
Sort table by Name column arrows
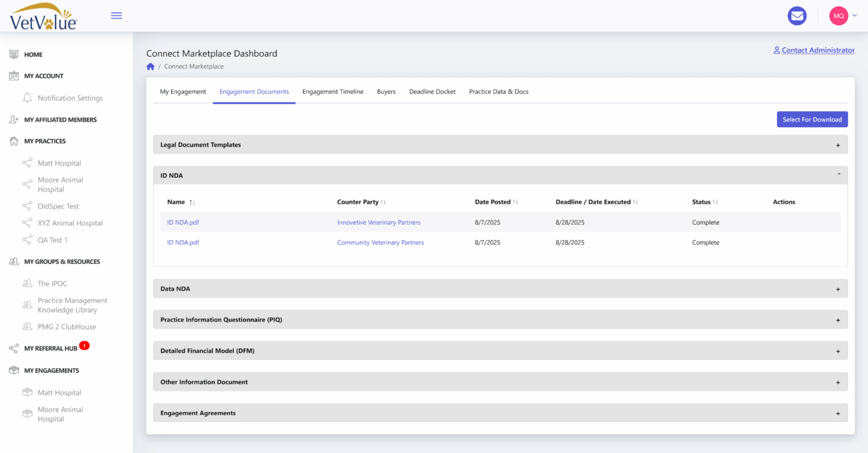tap(192, 202)
